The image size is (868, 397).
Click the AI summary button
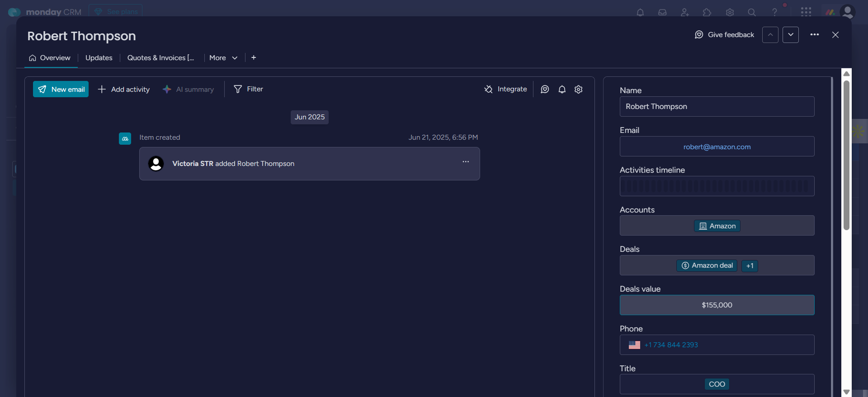pyautogui.click(x=189, y=90)
